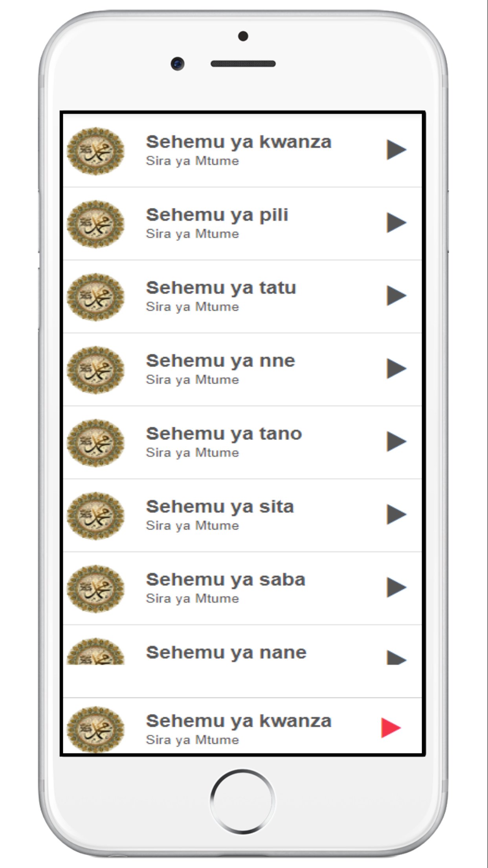Open now-playing thumbnail in bottom bar
Screen dimensions: 488x868
click(x=95, y=730)
